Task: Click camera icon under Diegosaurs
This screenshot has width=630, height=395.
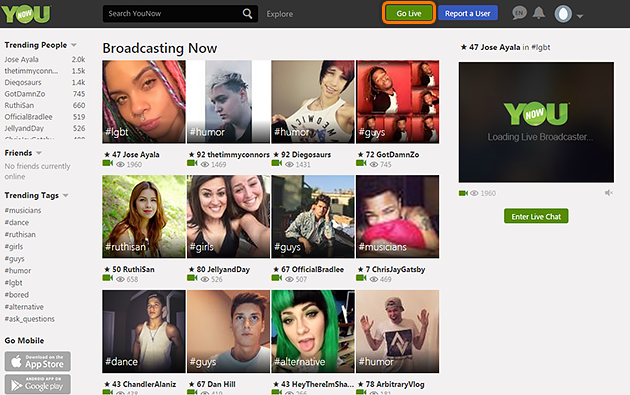Action: tap(277, 163)
